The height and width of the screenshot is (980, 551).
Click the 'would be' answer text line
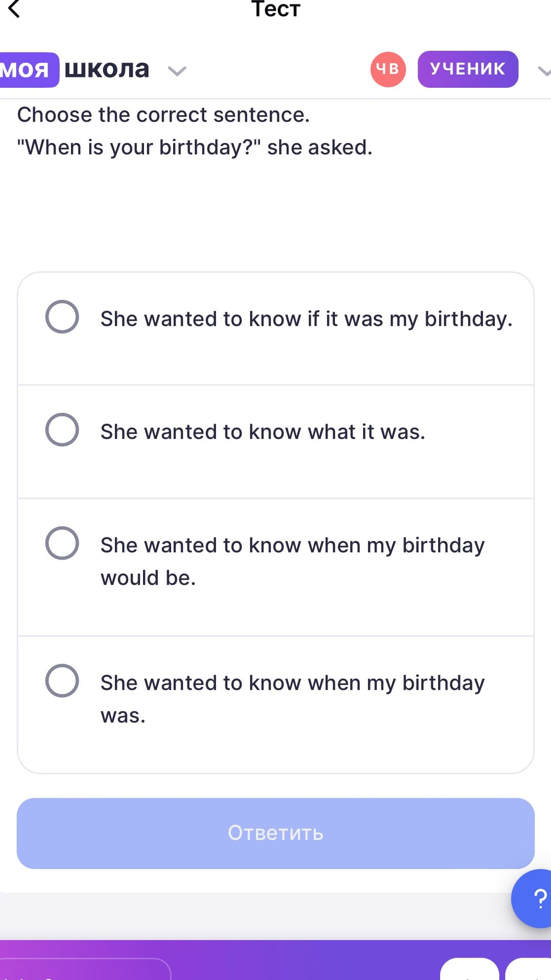[148, 578]
